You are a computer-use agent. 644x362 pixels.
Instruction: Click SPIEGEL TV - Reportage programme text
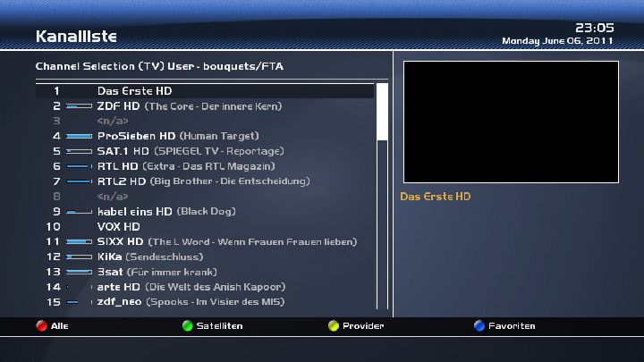pyautogui.click(x=219, y=151)
